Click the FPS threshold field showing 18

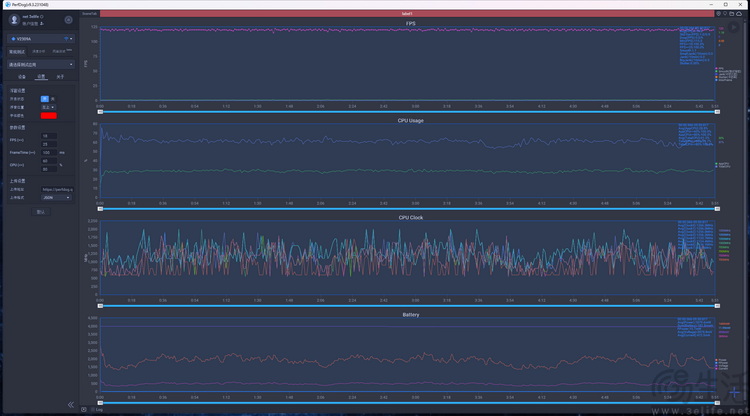[x=49, y=136]
